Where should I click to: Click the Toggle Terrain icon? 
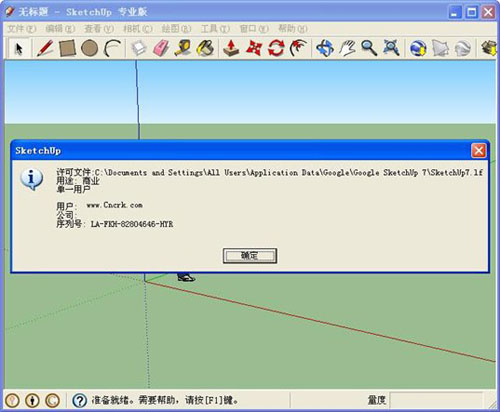(x=440, y=48)
